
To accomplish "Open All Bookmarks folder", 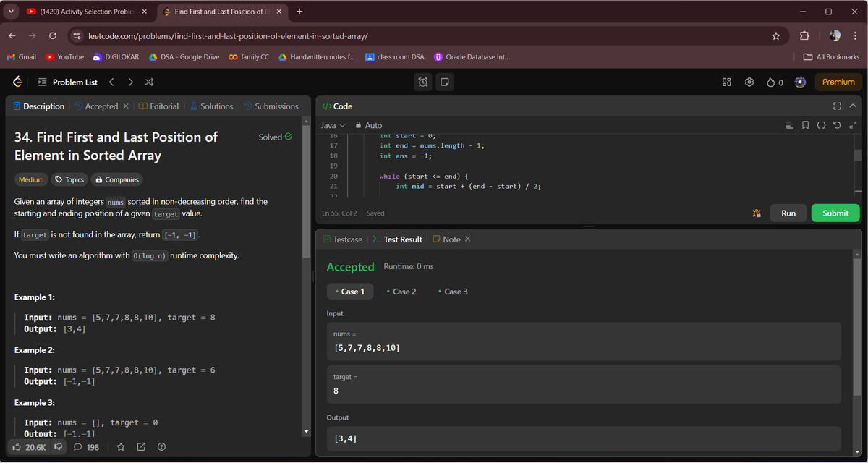I will pyautogui.click(x=832, y=57).
